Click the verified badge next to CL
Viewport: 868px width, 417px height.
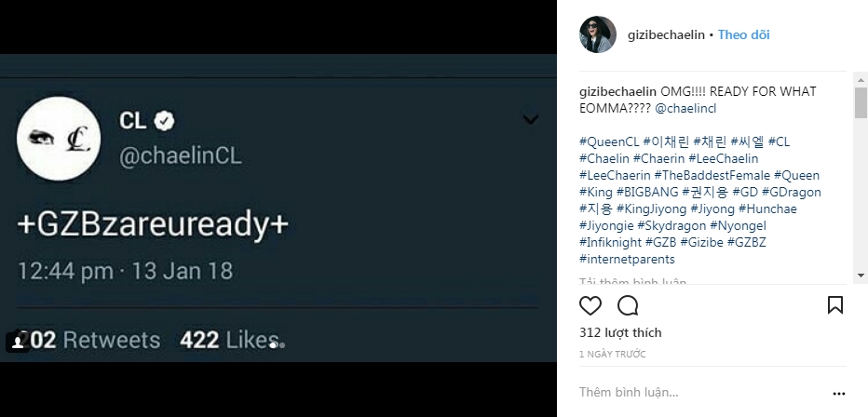click(164, 120)
